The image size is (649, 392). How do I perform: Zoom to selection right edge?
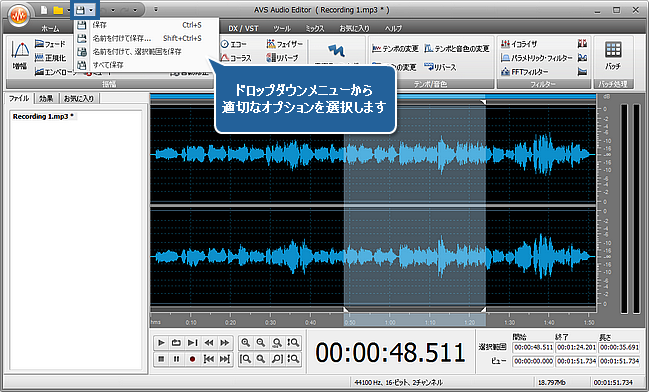coord(276,359)
